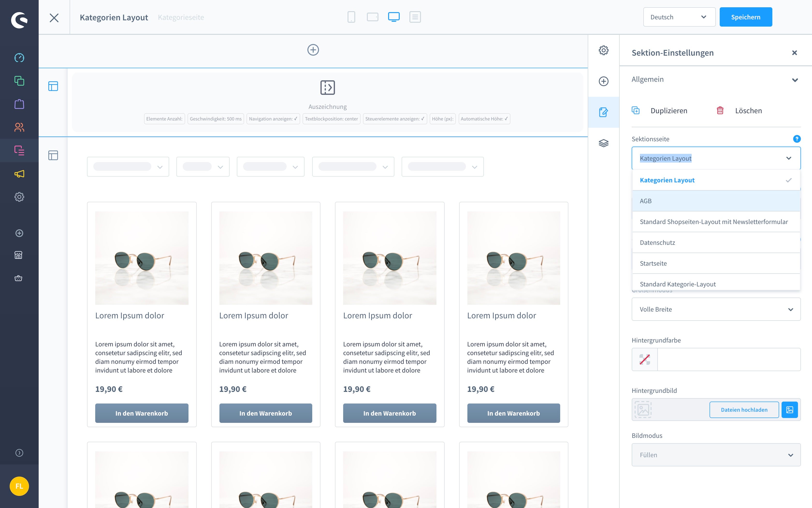Open media library image icon for Hintergrundbild
This screenshot has width=812, height=508.
pos(790,410)
